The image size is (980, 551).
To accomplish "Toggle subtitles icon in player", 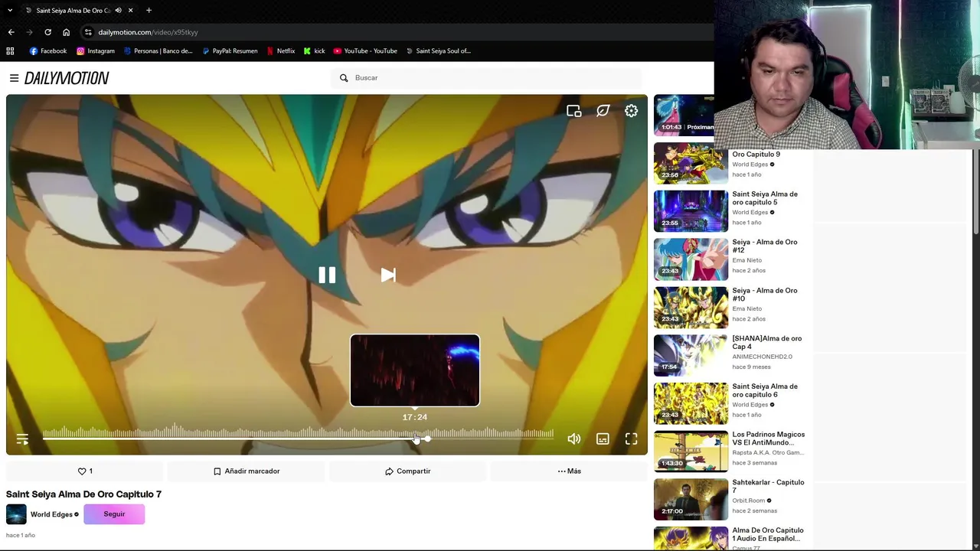I will pos(603,439).
